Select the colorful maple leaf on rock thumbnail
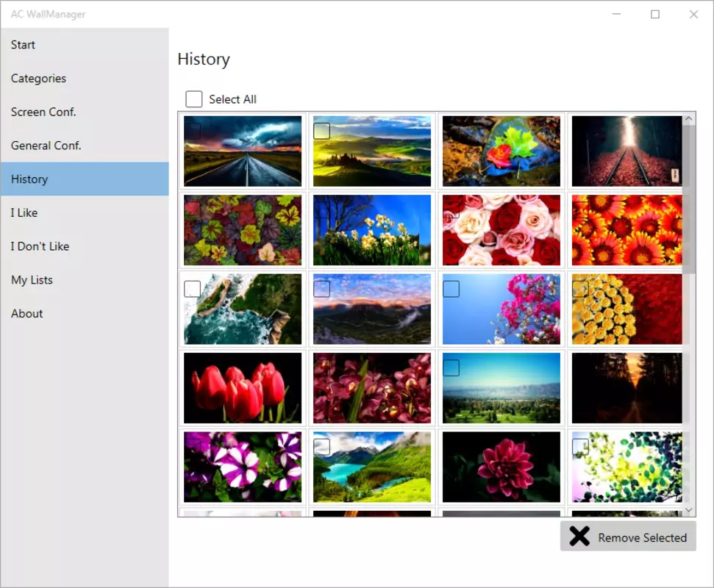The width and height of the screenshot is (714, 588). point(501,151)
